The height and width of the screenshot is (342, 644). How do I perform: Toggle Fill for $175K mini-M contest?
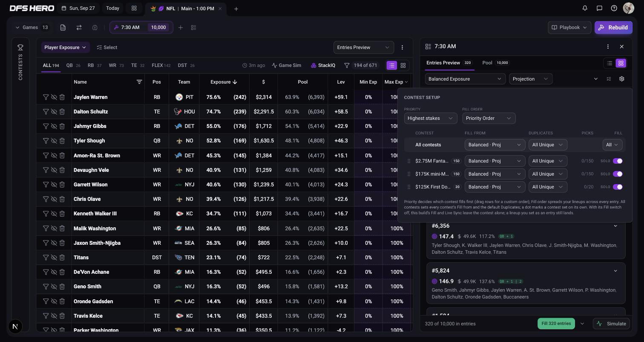click(x=618, y=174)
